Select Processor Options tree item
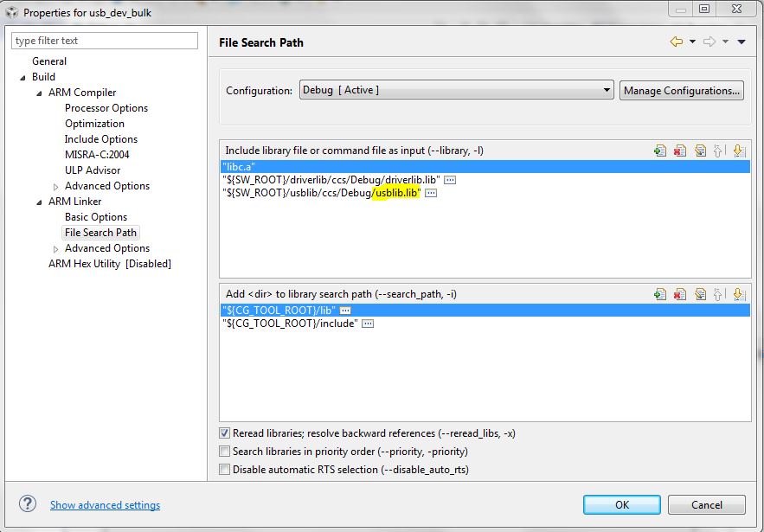This screenshot has height=532, width=764. 106,107
